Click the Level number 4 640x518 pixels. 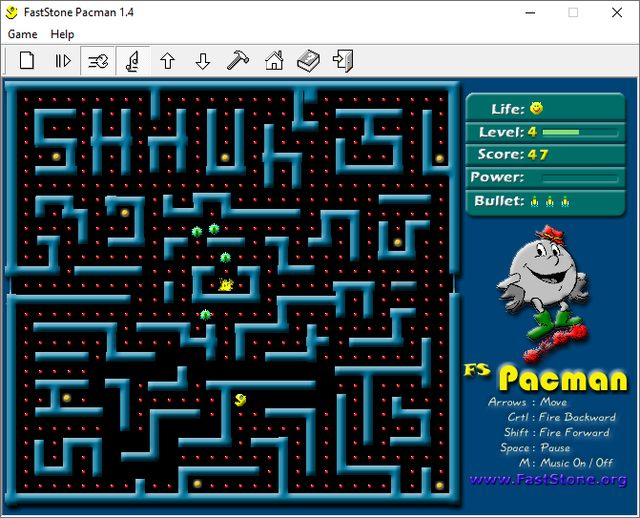[532, 132]
